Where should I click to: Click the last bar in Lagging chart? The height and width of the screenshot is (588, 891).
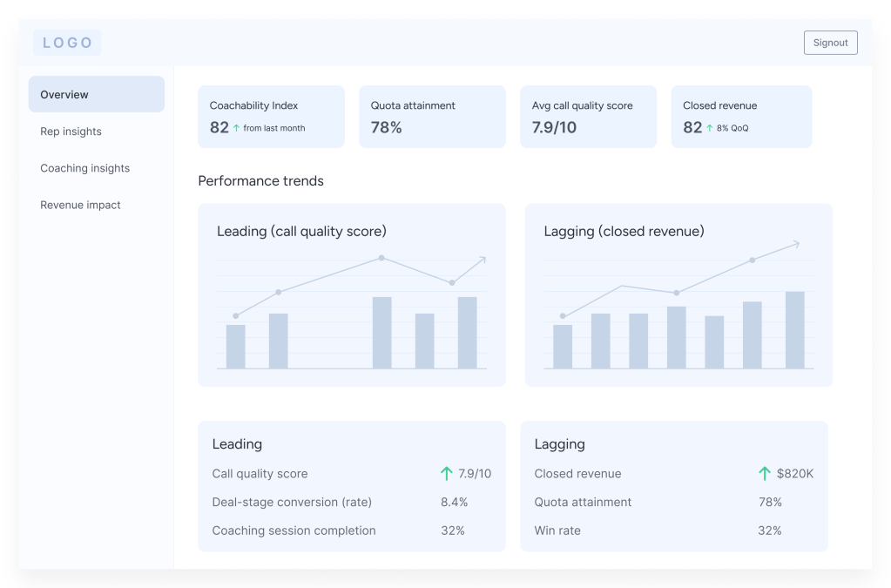click(794, 330)
